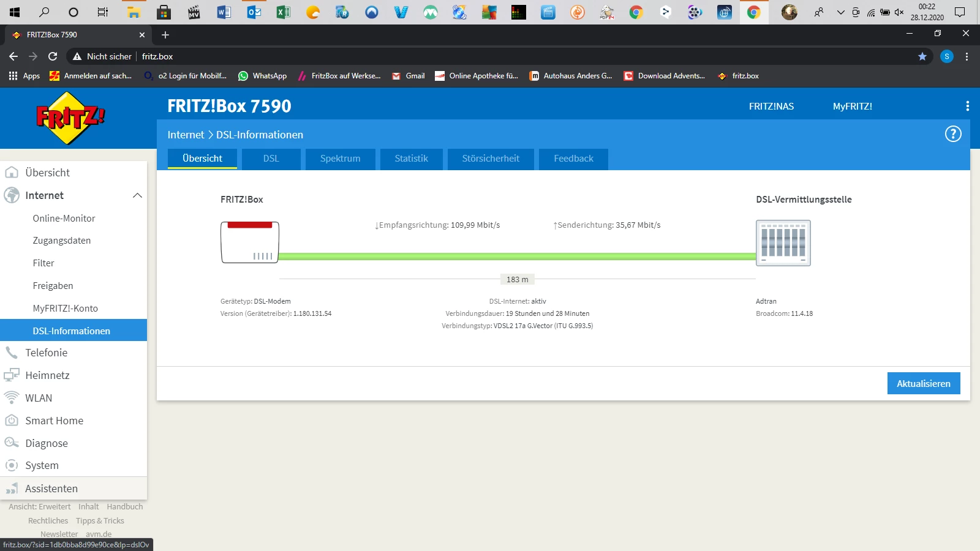Open Assistenten via the wizard icon
This screenshot has width=980, height=551.
click(x=12, y=489)
